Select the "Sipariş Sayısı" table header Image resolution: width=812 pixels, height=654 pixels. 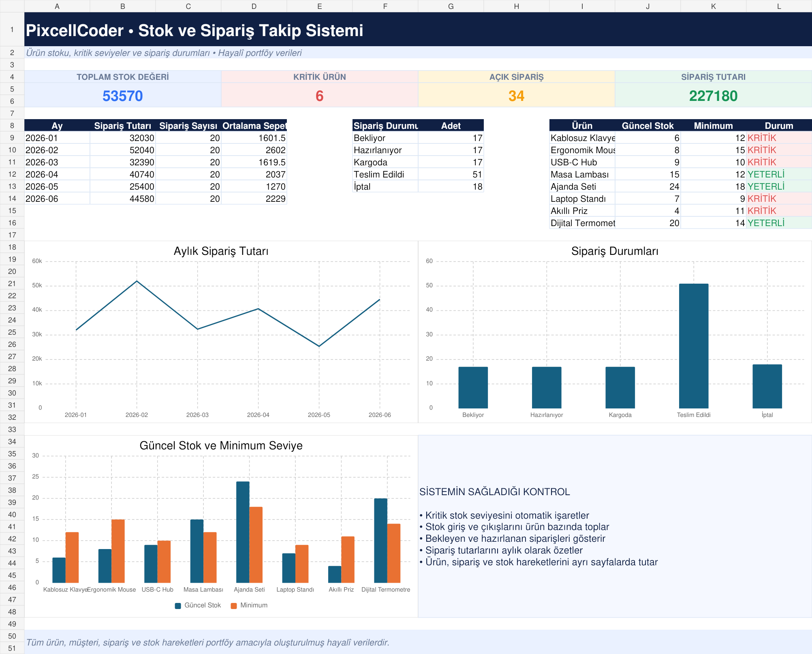click(x=188, y=126)
